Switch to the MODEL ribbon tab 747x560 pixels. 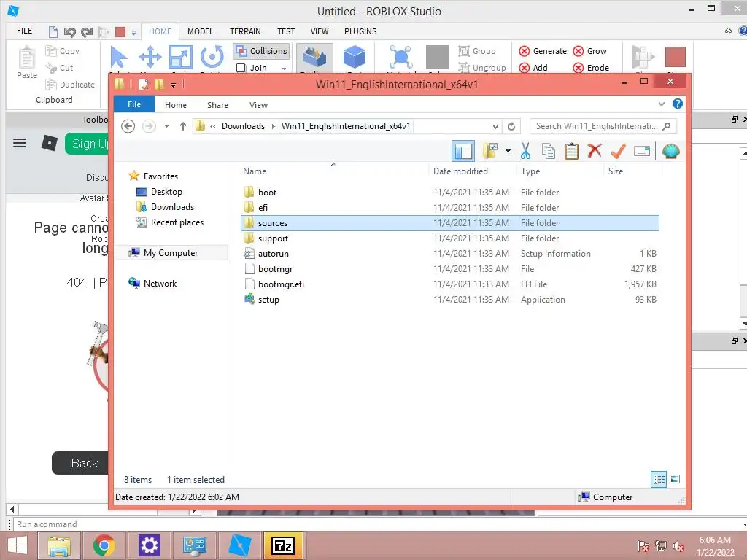200,31
